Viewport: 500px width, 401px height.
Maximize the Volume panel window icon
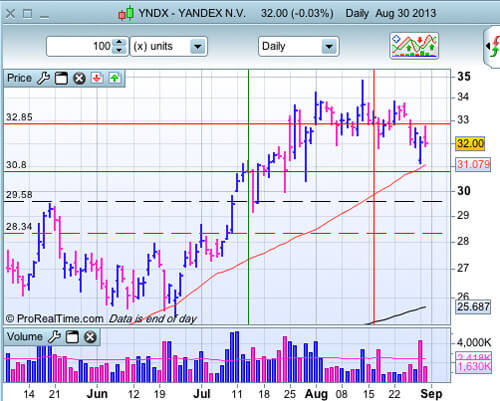72,337
